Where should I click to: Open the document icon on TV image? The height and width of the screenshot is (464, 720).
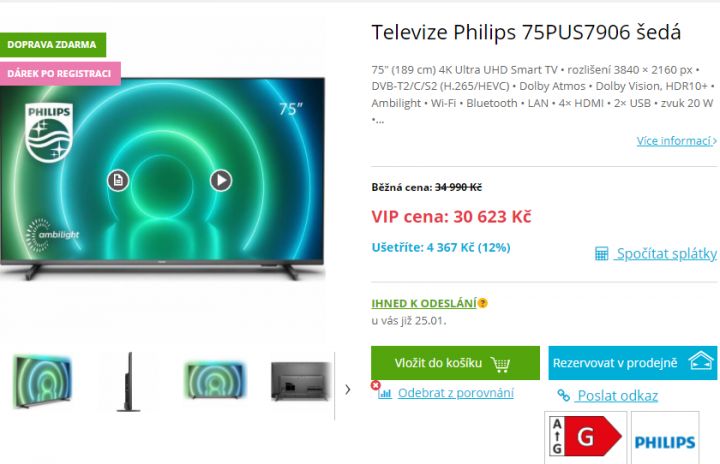click(118, 181)
